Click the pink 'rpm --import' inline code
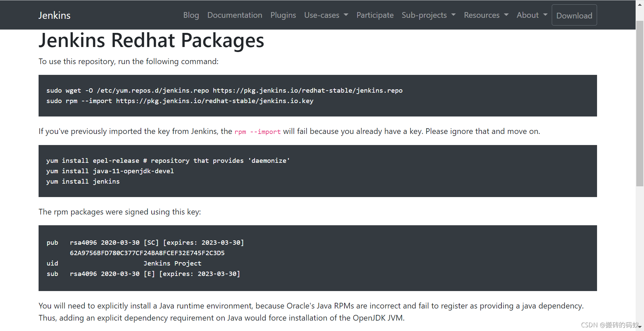Screen dimensions: 644x331 coord(258,132)
